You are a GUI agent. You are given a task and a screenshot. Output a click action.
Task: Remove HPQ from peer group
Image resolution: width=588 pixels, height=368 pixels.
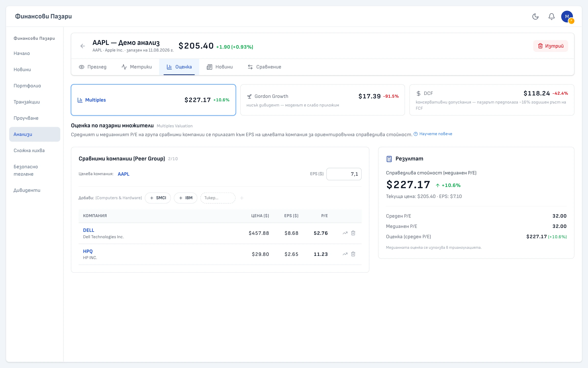[x=353, y=254]
